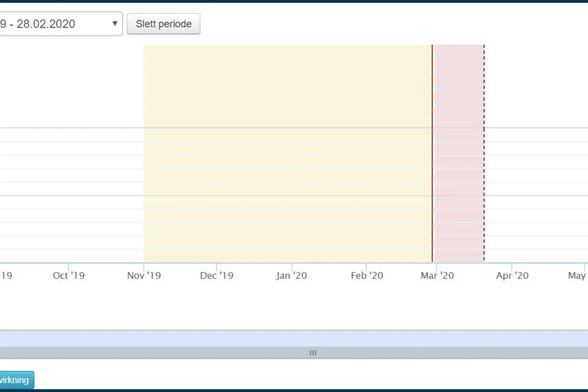This screenshot has height=392, width=588.
Task: Click the Oct '19 axis label
Action: pyautogui.click(x=69, y=276)
